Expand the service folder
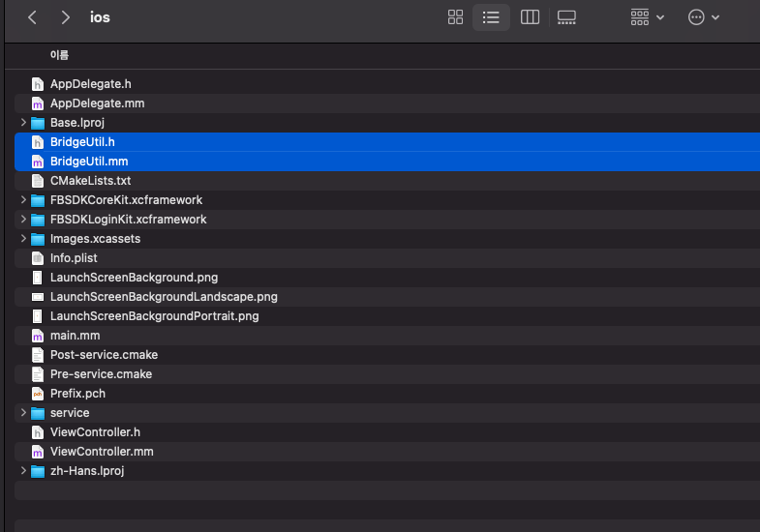 (x=23, y=413)
